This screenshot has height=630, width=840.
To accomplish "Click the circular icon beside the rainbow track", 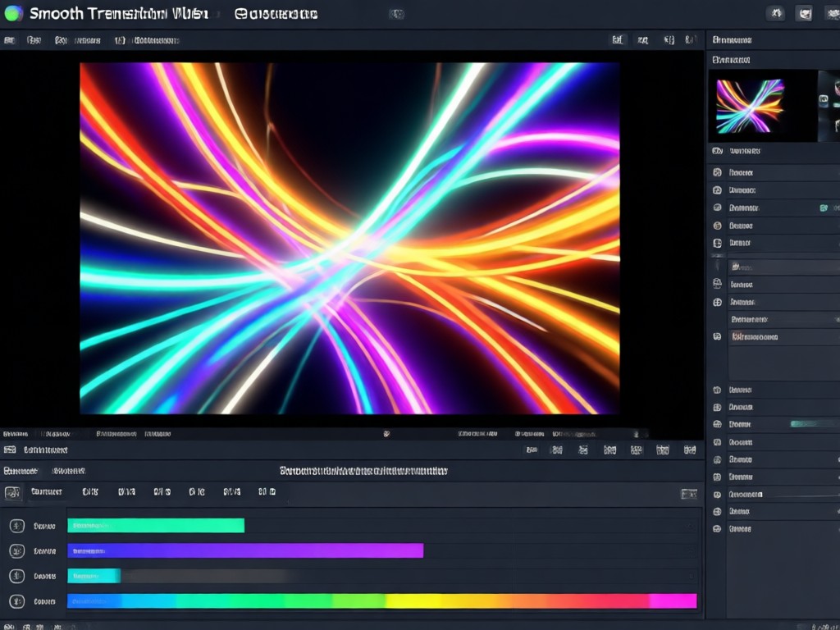I will (17, 601).
